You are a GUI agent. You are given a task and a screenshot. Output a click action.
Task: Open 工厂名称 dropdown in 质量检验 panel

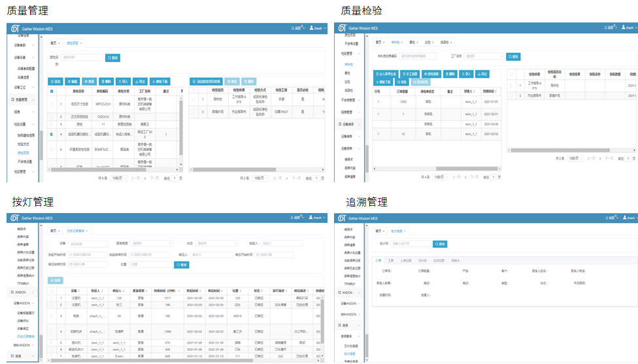click(x=484, y=56)
